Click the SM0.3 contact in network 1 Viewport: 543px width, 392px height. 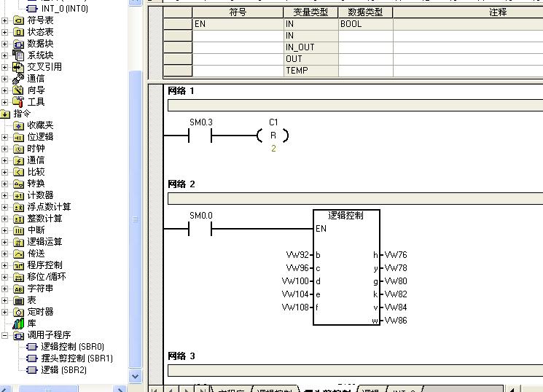pyautogui.click(x=200, y=136)
